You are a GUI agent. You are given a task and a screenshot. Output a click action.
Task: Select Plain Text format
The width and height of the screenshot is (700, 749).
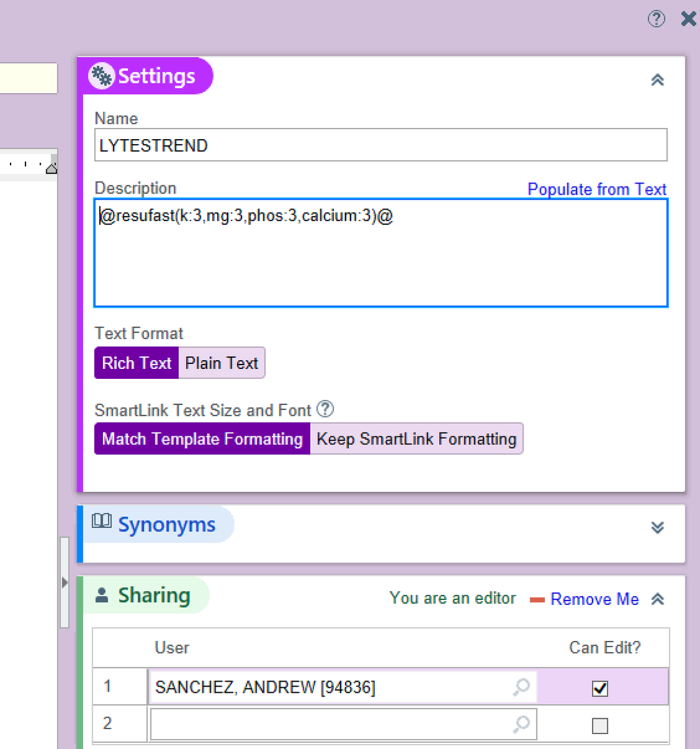click(x=221, y=363)
